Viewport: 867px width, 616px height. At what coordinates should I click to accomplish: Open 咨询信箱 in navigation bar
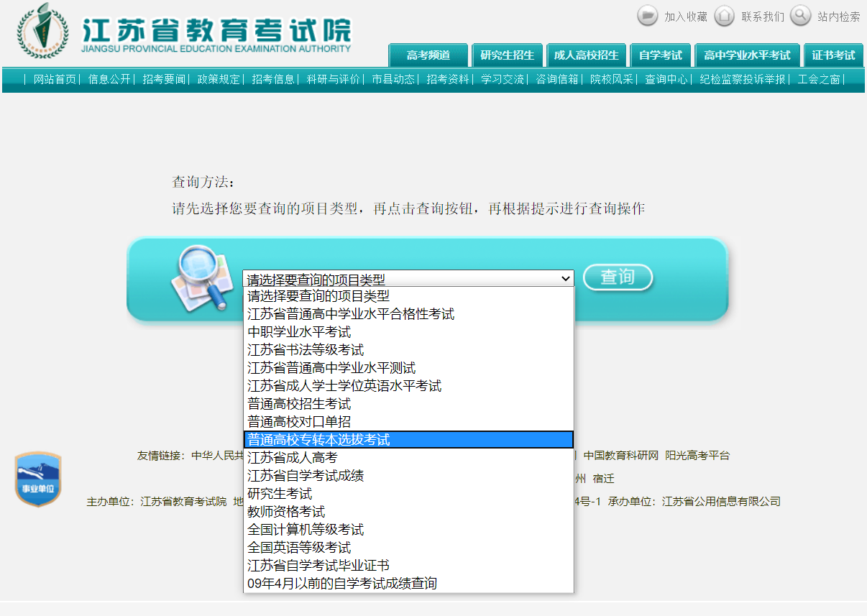557,80
